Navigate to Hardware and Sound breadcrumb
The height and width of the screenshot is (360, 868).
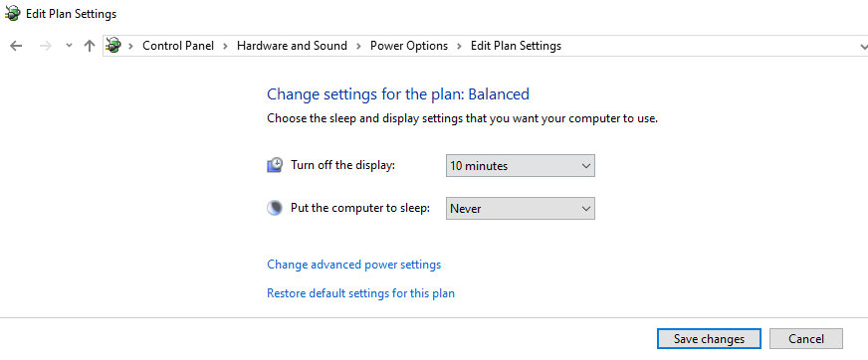click(x=292, y=46)
